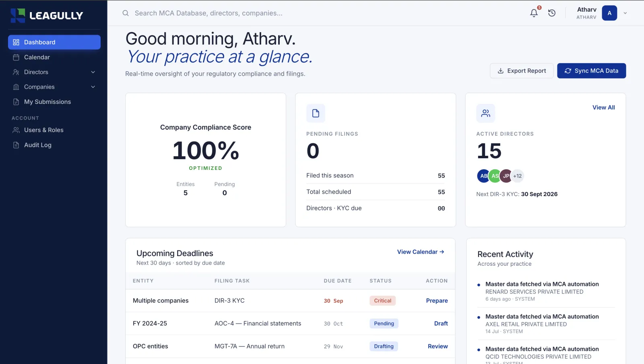Expand the Companies sidebar chevron
Image resolution: width=644 pixels, height=364 pixels.
pos(93,87)
